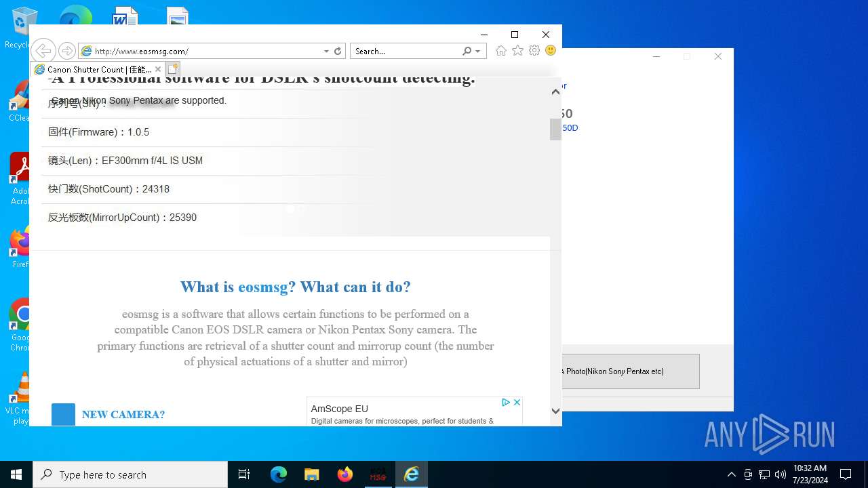868x488 pixels.
Task: Click the AdChoices triangle icon
Action: [506, 403]
